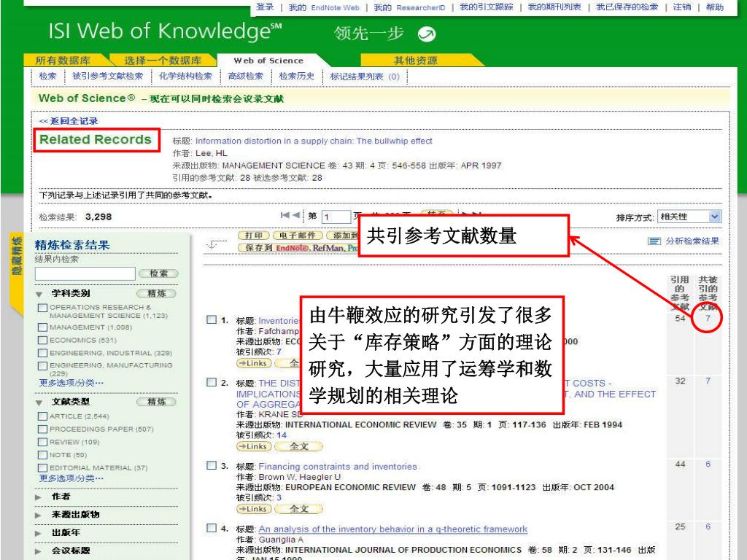The image size is (747, 560).
Task: Go to previous results page arrow
Action: tap(298, 216)
